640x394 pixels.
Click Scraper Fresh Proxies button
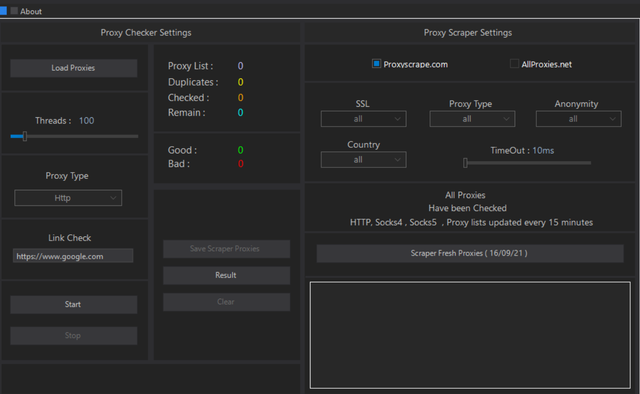[470, 254]
